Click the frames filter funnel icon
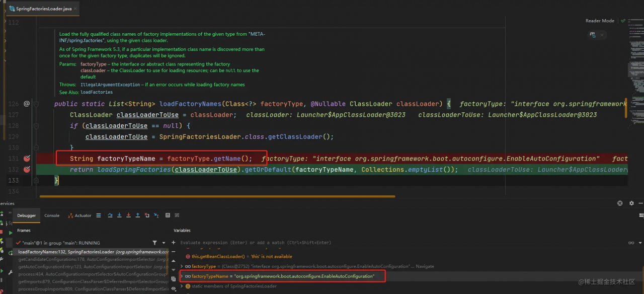 [x=154, y=243]
